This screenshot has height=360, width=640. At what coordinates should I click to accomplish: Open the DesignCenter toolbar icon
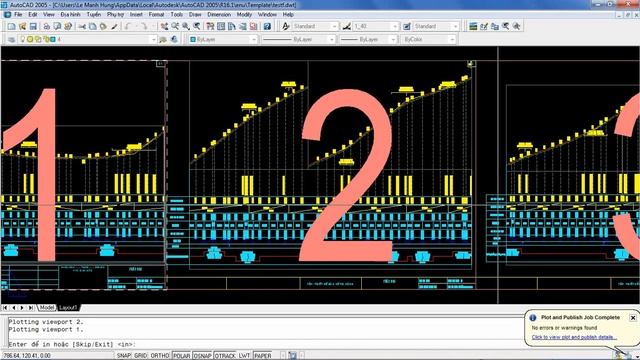[221, 26]
